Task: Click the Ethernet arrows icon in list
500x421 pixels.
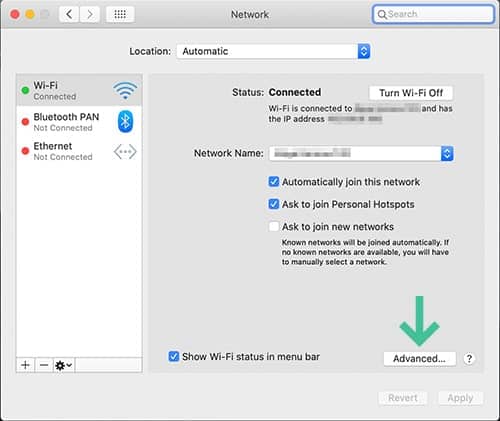Action: point(125,152)
